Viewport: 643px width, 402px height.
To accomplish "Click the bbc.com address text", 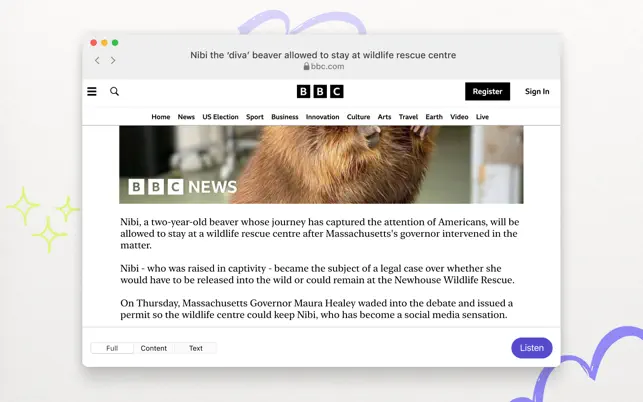I will [327, 66].
